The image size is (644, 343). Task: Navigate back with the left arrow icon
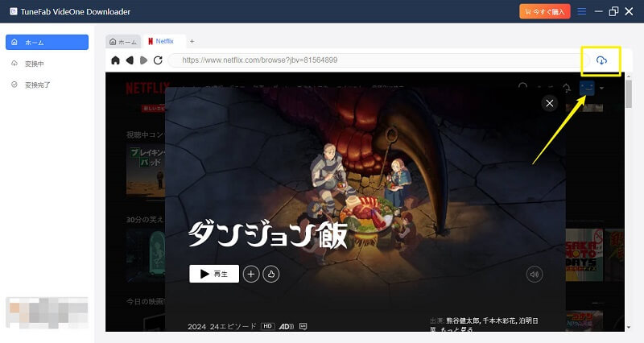tap(130, 60)
